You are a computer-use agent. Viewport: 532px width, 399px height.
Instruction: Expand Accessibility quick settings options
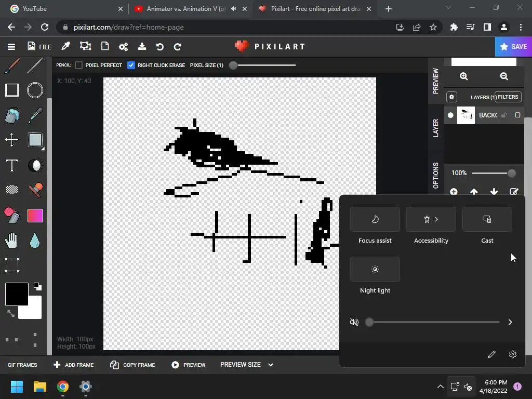point(431,219)
